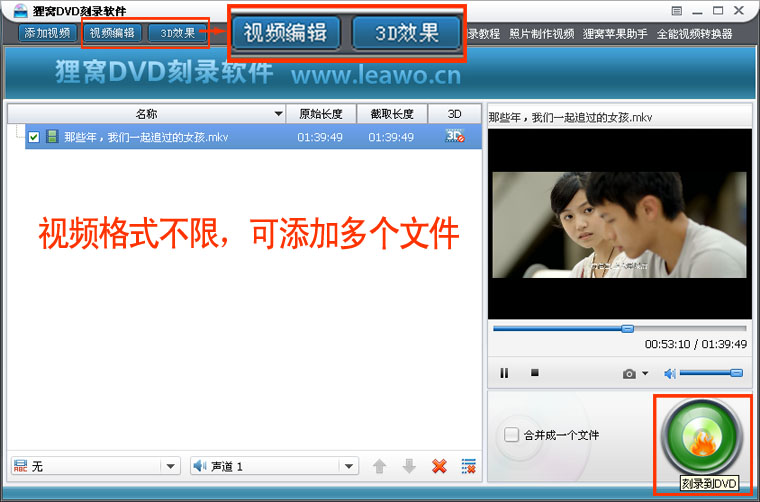The width and height of the screenshot is (760, 502).
Task: Open the 照片制作视频 link
Action: (x=541, y=34)
